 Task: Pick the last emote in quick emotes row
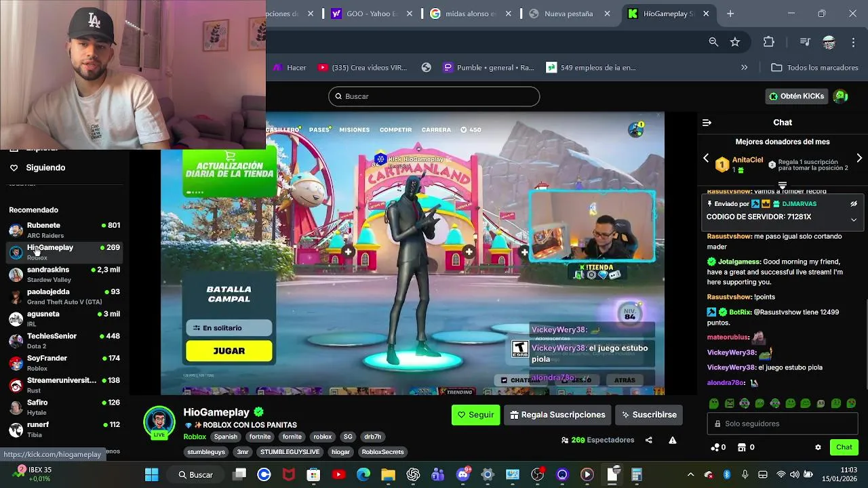(851, 403)
